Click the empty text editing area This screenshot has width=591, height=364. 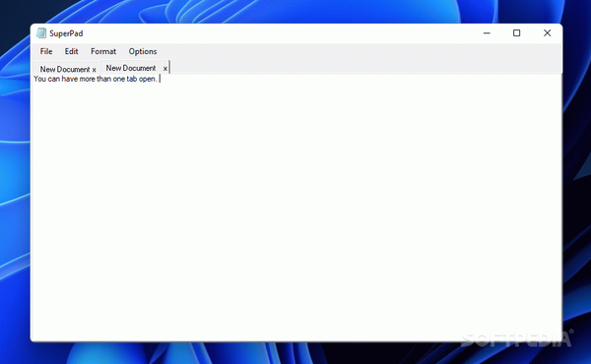(x=297, y=211)
